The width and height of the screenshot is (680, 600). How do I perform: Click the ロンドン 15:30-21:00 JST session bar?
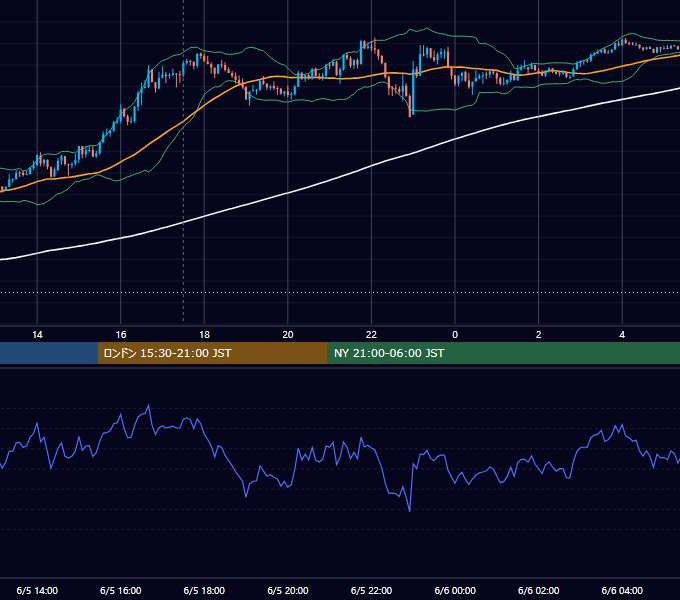[212, 353]
